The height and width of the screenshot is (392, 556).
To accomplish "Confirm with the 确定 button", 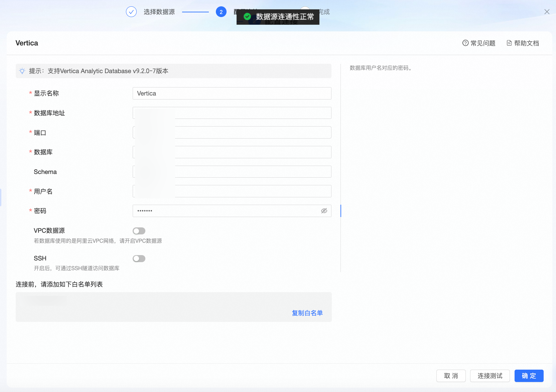I will 529,376.
